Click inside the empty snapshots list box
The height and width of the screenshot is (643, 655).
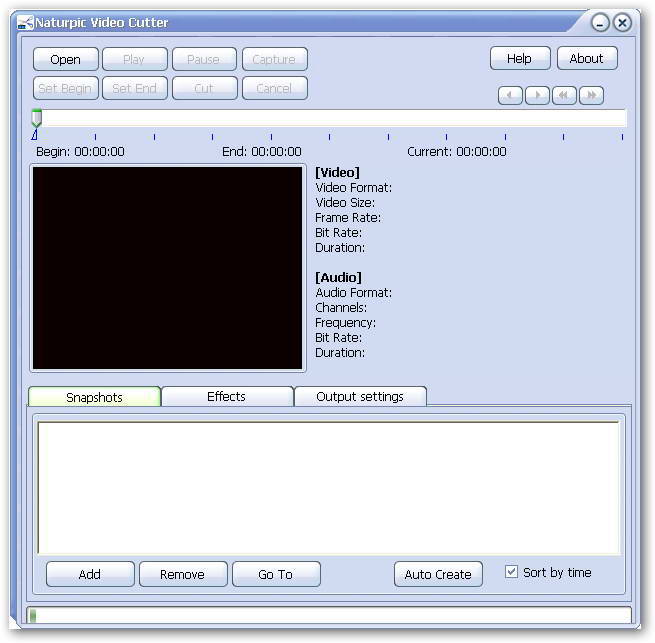(328, 488)
